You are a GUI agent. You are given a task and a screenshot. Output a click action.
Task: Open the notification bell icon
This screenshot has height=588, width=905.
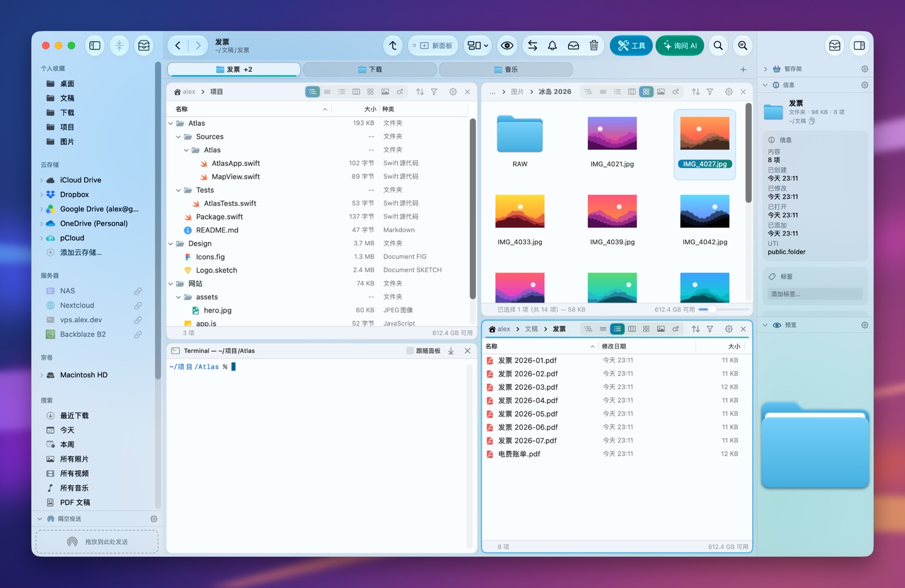[553, 46]
